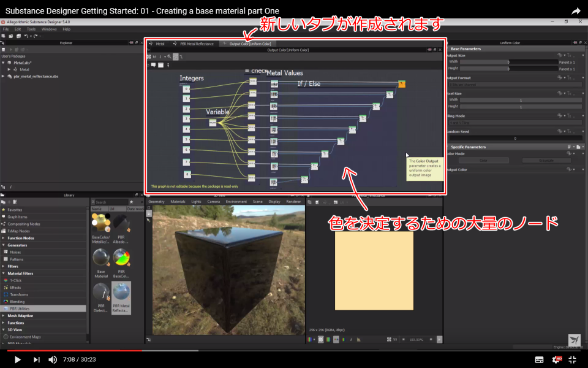Click the undo arrow icon
Viewport: 588px width, 368px height.
pos(26,36)
